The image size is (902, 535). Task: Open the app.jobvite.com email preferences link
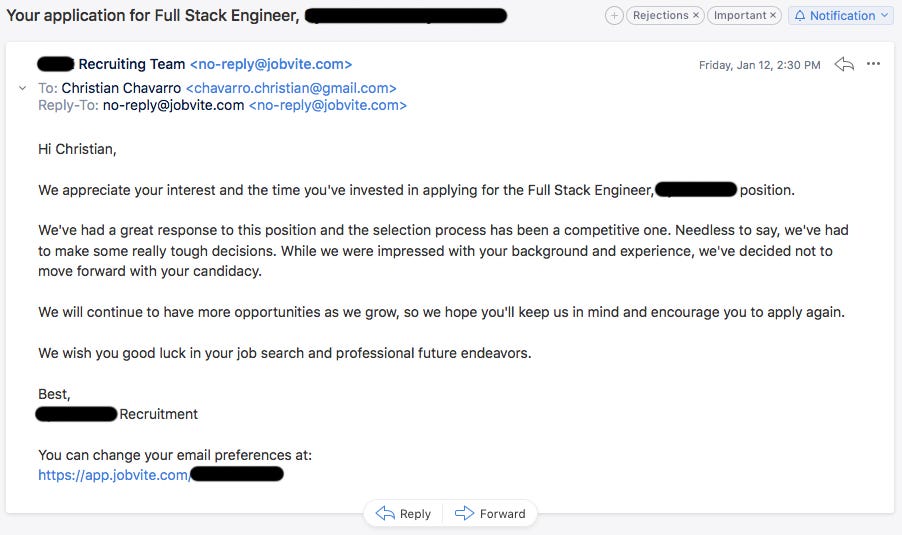(113, 475)
